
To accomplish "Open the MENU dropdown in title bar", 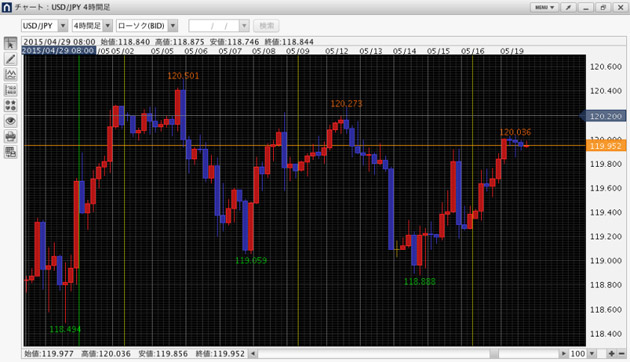I will click(544, 7).
